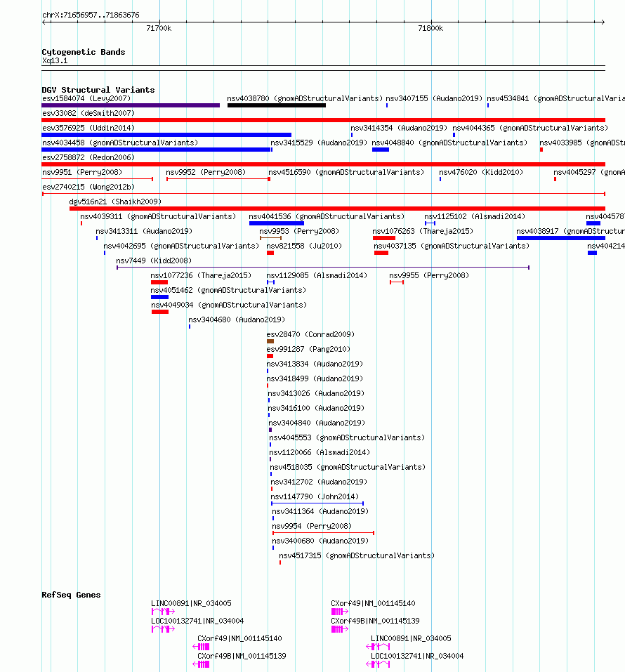Open nsv4516590 (gnomADStructuralVariants) label

(346, 172)
